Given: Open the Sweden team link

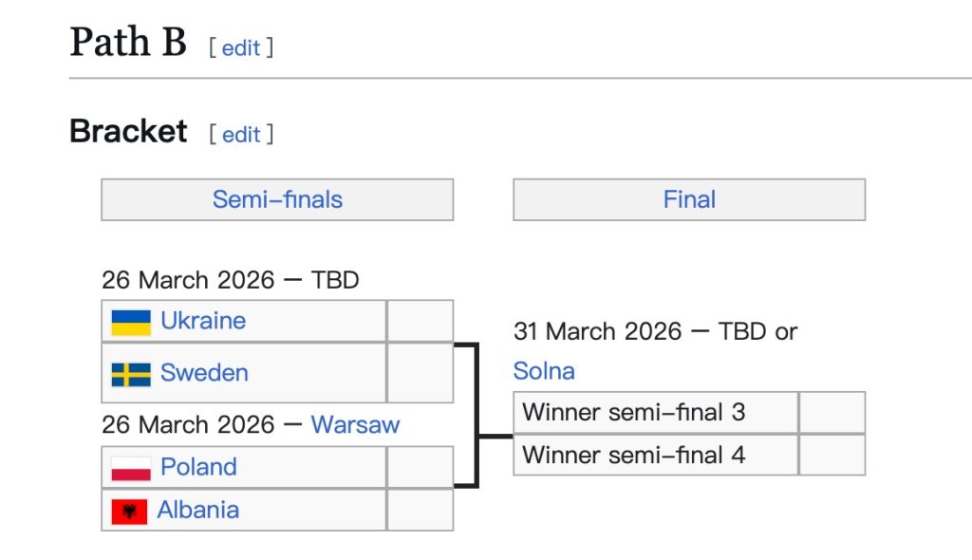Looking at the screenshot, I should coord(204,373).
